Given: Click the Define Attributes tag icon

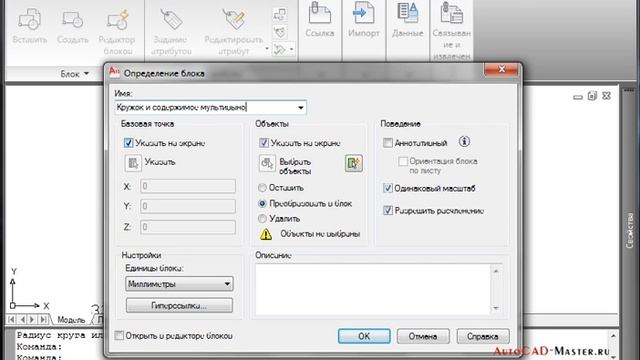Looking at the screenshot, I should point(171,19).
